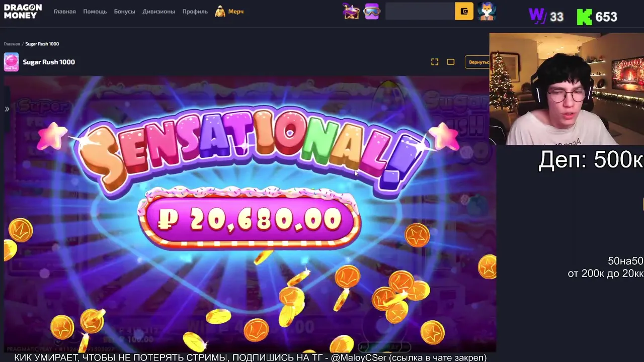
Task: Enter fullscreen mode for the game
Action: click(x=435, y=62)
